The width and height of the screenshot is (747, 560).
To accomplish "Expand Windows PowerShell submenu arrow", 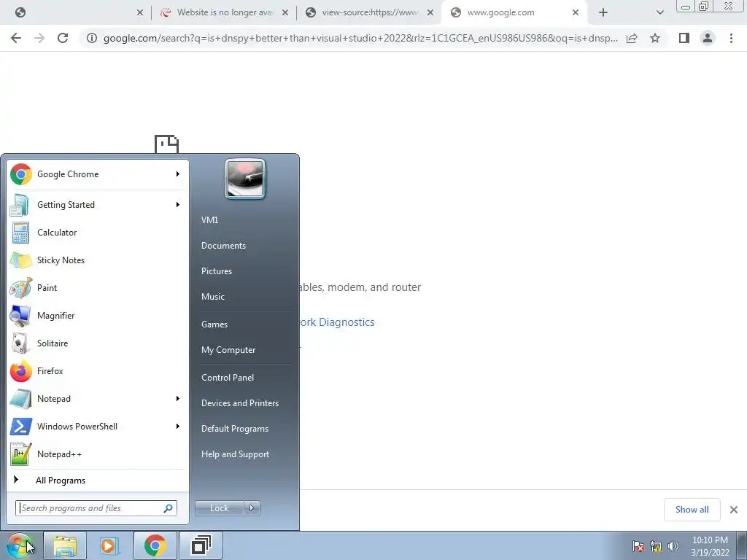I will click(x=178, y=426).
